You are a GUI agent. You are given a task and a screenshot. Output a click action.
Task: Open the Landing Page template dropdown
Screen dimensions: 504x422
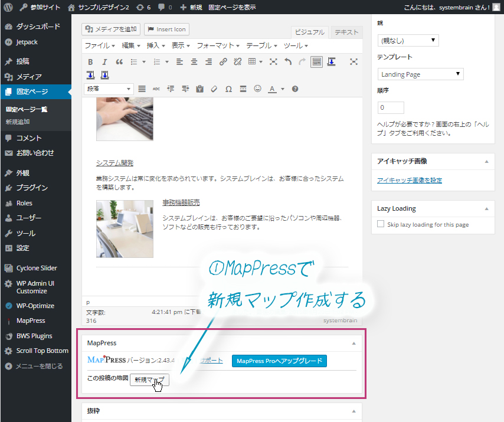coord(420,74)
